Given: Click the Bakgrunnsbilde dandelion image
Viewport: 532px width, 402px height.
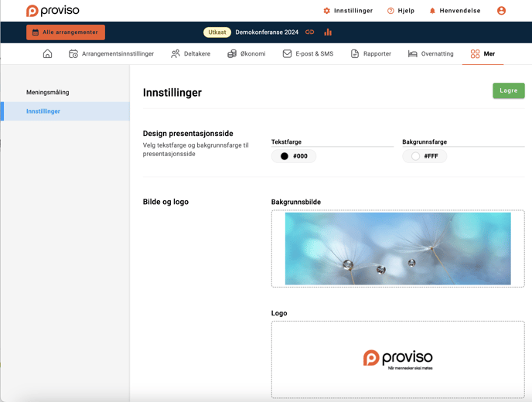Looking at the screenshot, I should (x=397, y=249).
